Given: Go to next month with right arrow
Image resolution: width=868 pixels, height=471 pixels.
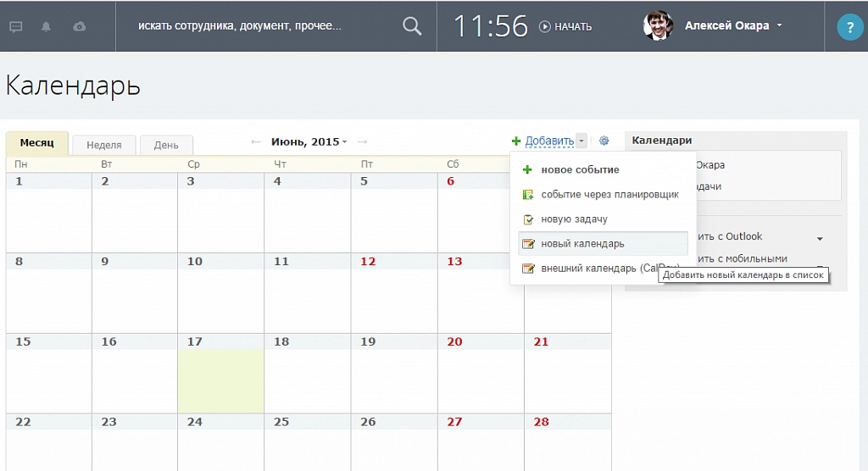Looking at the screenshot, I should click(x=362, y=142).
